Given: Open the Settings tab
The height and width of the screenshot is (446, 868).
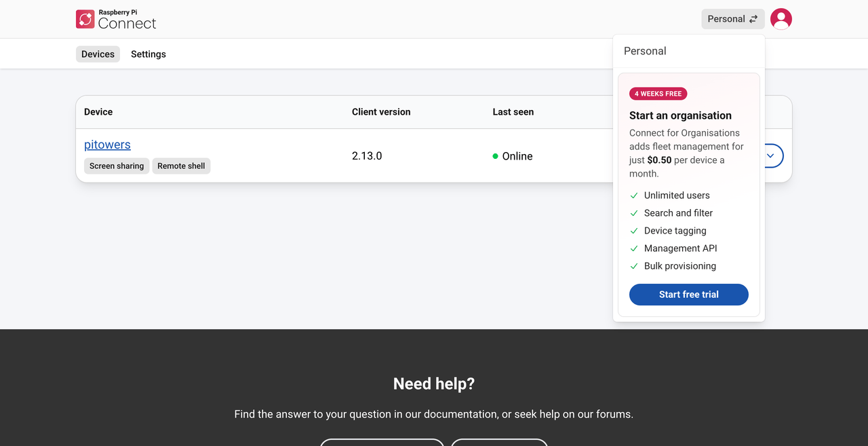Looking at the screenshot, I should pyautogui.click(x=149, y=54).
